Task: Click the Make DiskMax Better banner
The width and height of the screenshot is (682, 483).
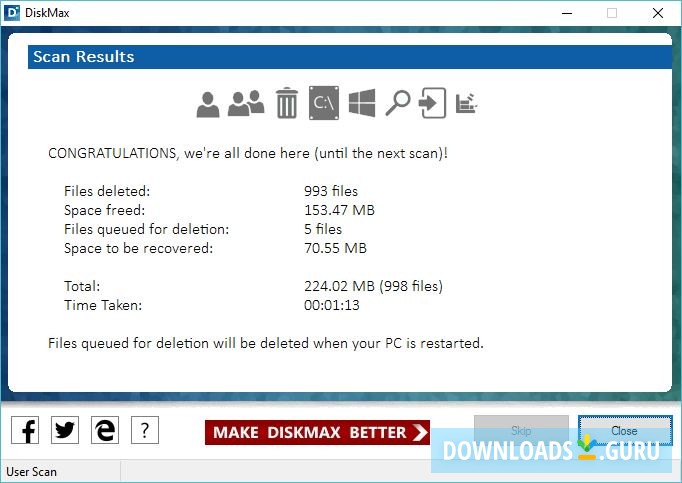Action: 317,433
